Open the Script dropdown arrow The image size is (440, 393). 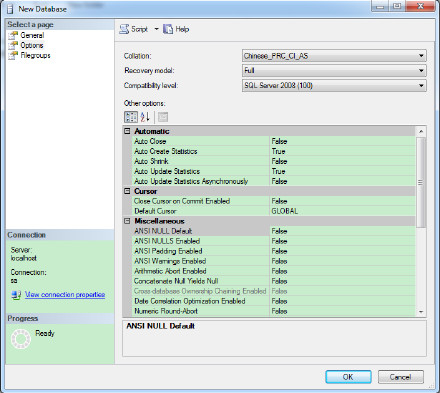156,29
